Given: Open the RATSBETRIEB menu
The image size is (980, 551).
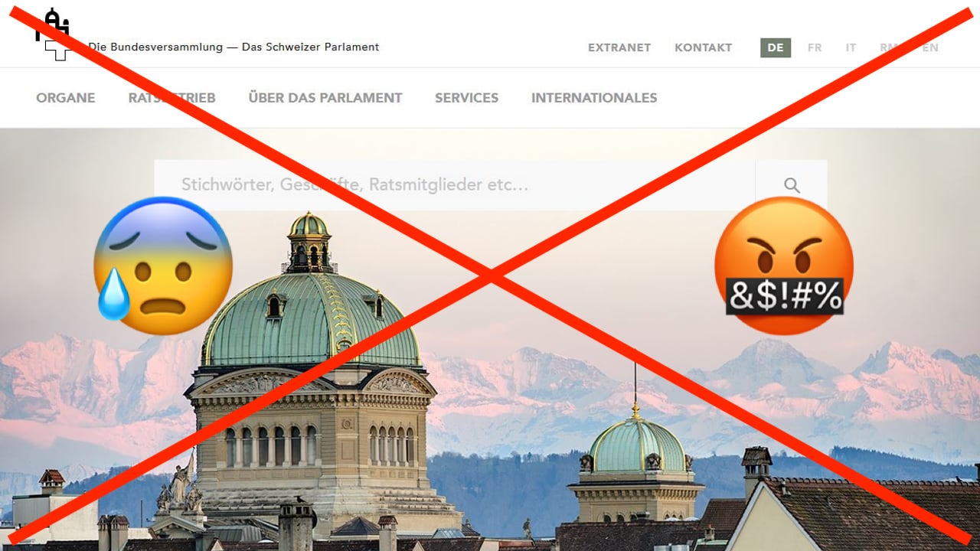Looking at the screenshot, I should (x=172, y=98).
